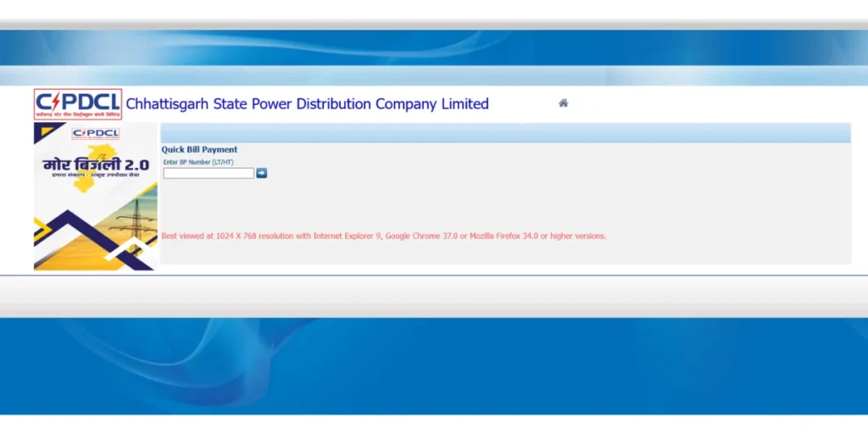Open the home icon in header
Screen dimensions: 868x434
[x=563, y=103]
